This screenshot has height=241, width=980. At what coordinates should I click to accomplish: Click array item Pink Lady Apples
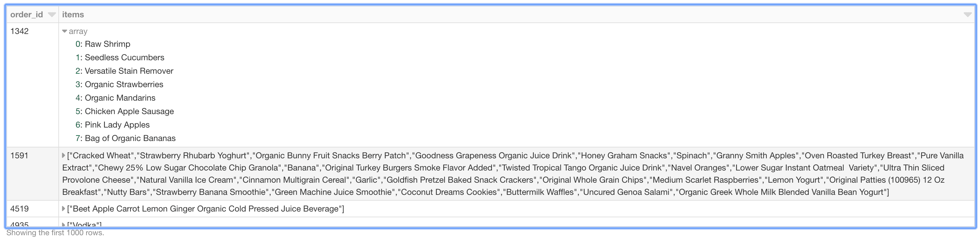[117, 125]
